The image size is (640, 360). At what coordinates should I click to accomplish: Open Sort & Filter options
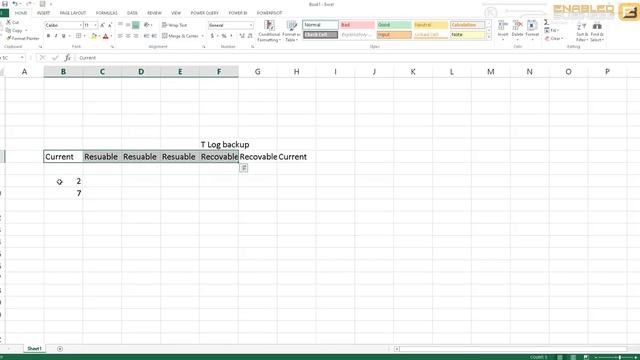click(582, 31)
